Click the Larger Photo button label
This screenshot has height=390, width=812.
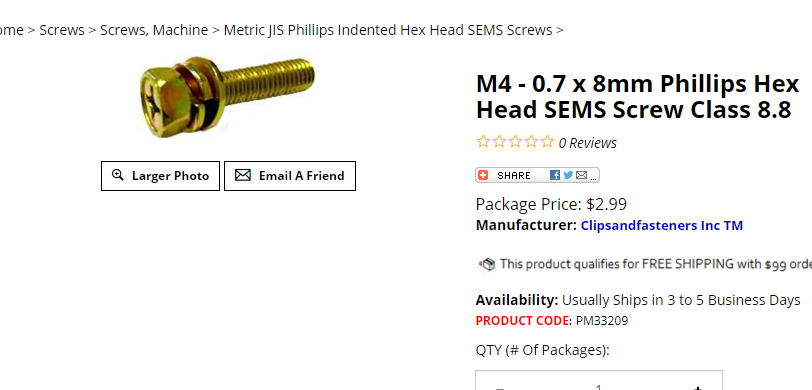click(x=170, y=176)
